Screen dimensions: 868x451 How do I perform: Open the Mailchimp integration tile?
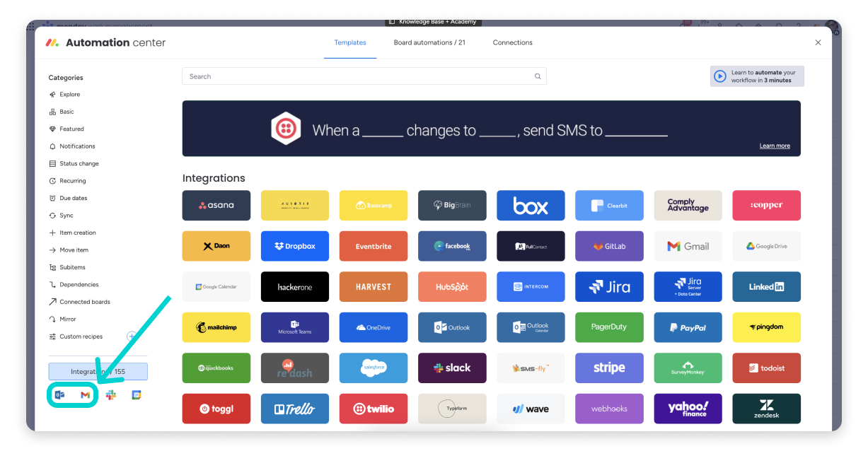coord(216,327)
